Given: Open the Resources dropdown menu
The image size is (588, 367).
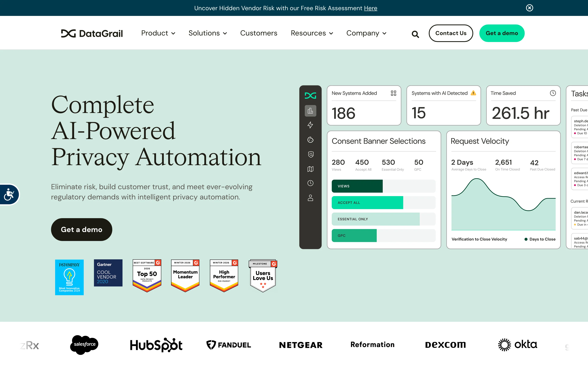Looking at the screenshot, I should 312,33.
